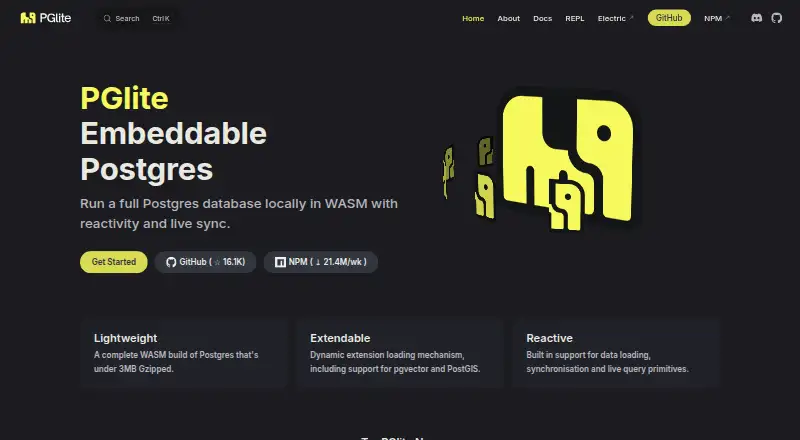Follow the Electric external link

pos(615,18)
